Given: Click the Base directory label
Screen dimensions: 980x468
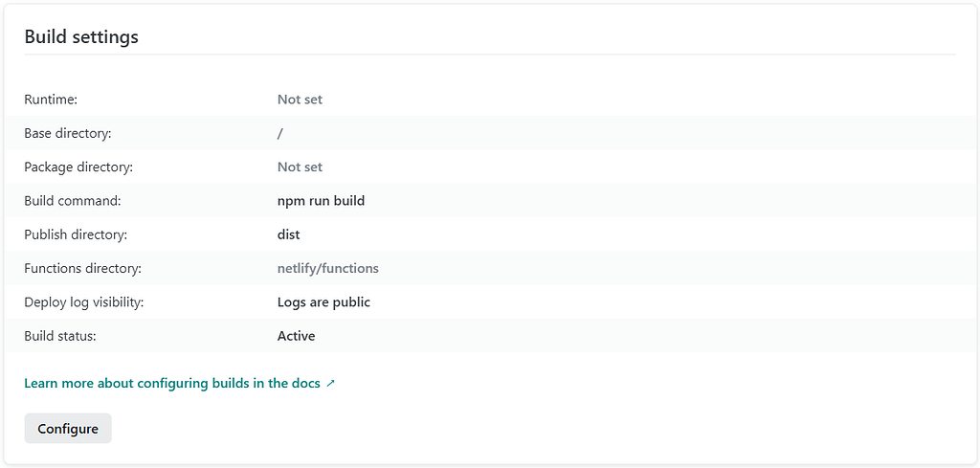Looking at the screenshot, I should [68, 133].
